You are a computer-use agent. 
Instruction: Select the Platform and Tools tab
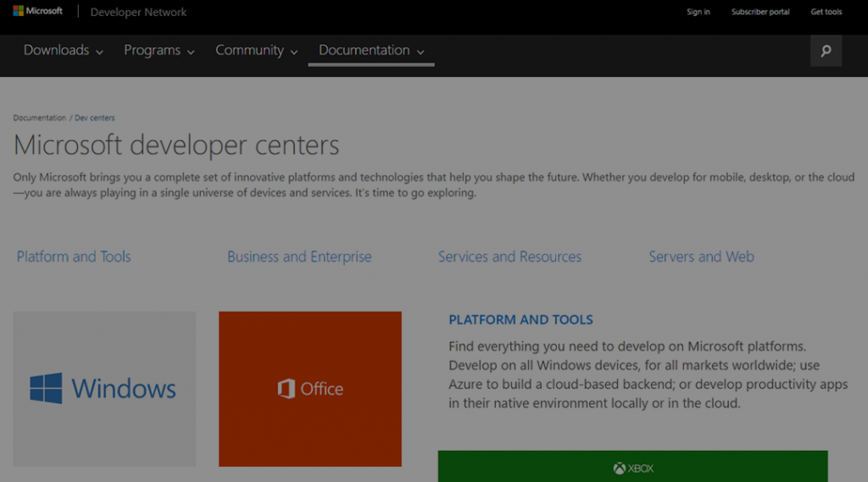pyautogui.click(x=74, y=257)
